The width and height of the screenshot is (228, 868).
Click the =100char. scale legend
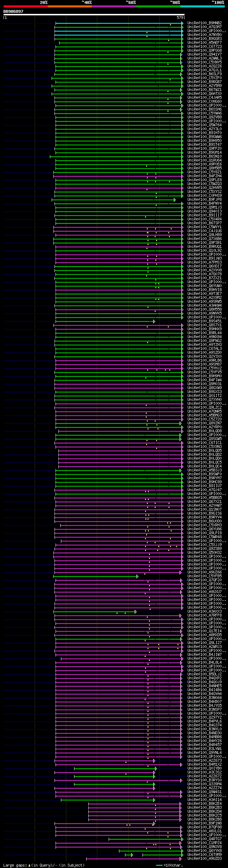click(x=170, y=865)
